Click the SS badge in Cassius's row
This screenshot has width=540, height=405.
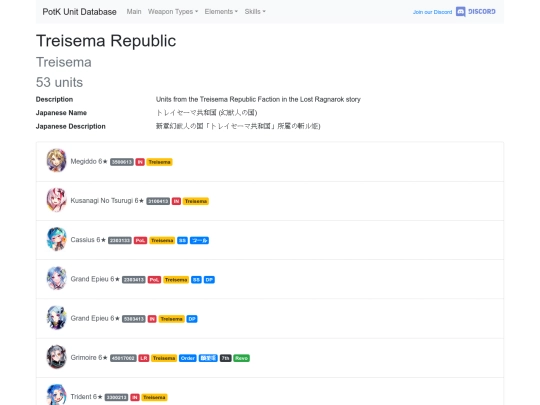pyautogui.click(x=183, y=240)
